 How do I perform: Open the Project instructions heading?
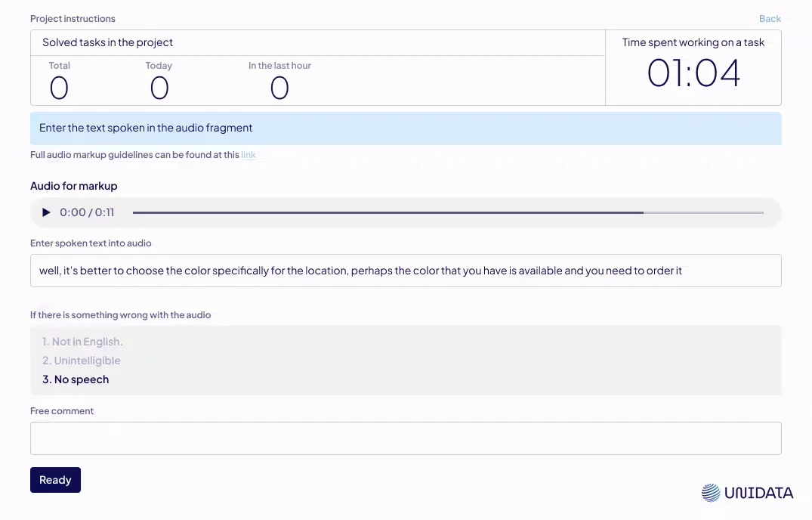tap(73, 19)
